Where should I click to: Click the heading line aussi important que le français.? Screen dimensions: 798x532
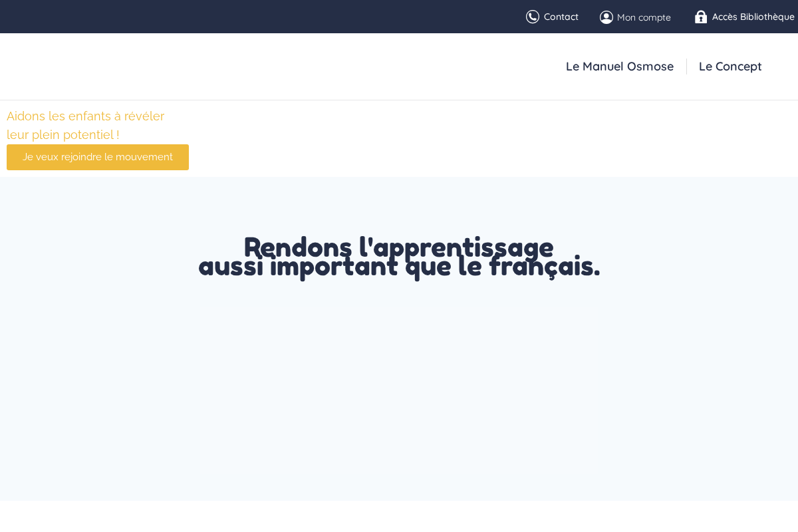(x=399, y=267)
